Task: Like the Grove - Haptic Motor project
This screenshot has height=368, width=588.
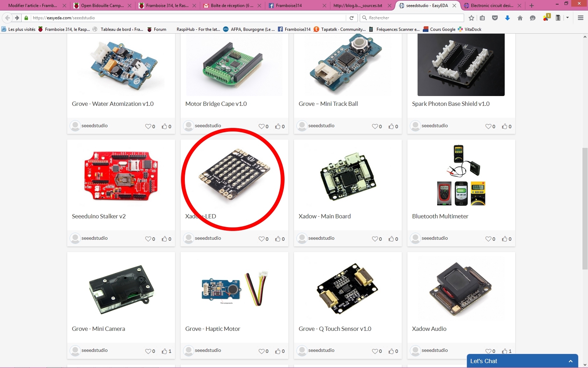Action: (278, 351)
